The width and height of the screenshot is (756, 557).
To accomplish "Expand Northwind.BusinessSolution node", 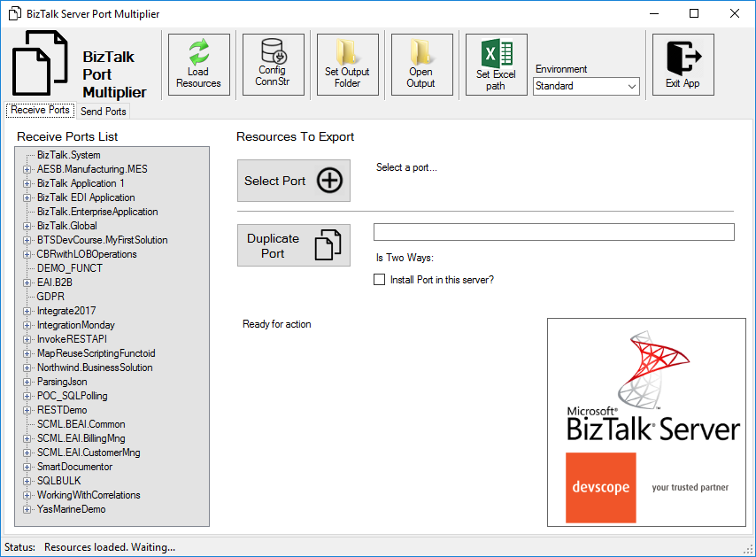I will click(x=27, y=367).
